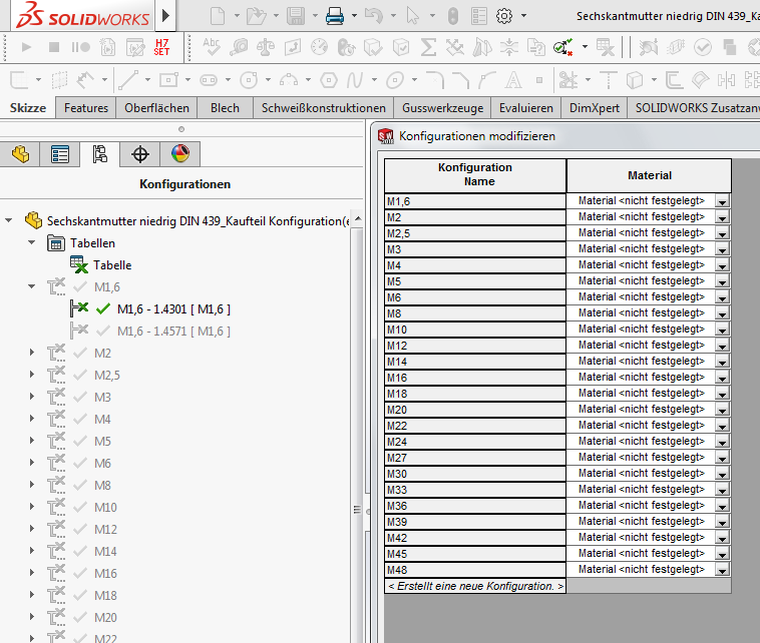Screen dimensions: 760x643
Task: Click the M6 configuration name cell
Action: coord(475,298)
